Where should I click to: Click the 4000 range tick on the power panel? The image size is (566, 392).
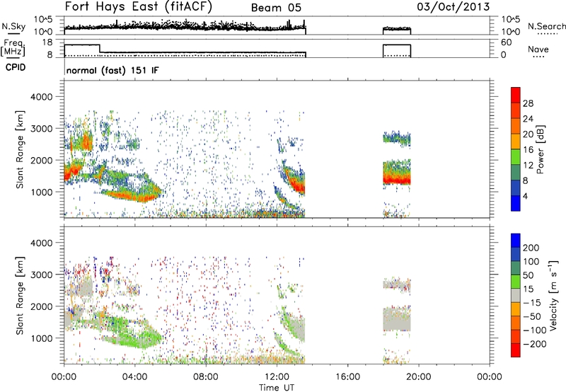pyautogui.click(x=41, y=97)
